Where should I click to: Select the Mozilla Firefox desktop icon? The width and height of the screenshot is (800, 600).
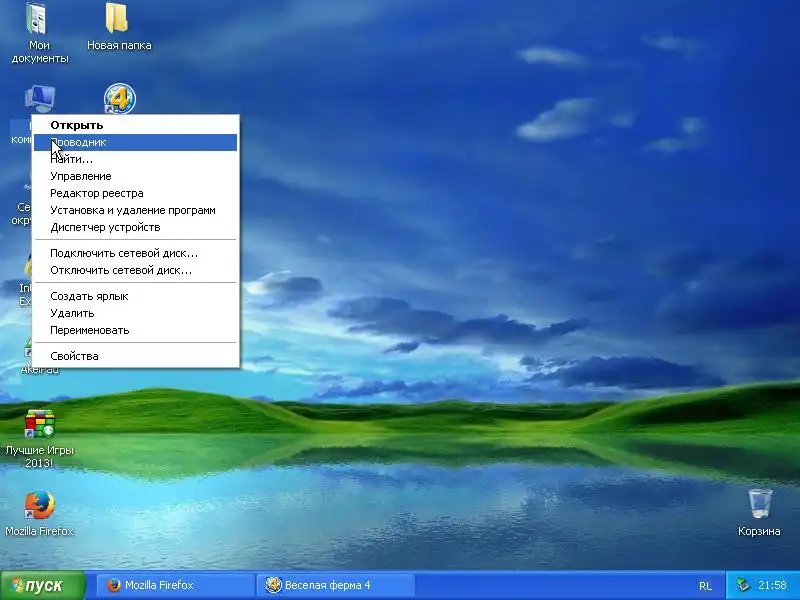click(39, 505)
